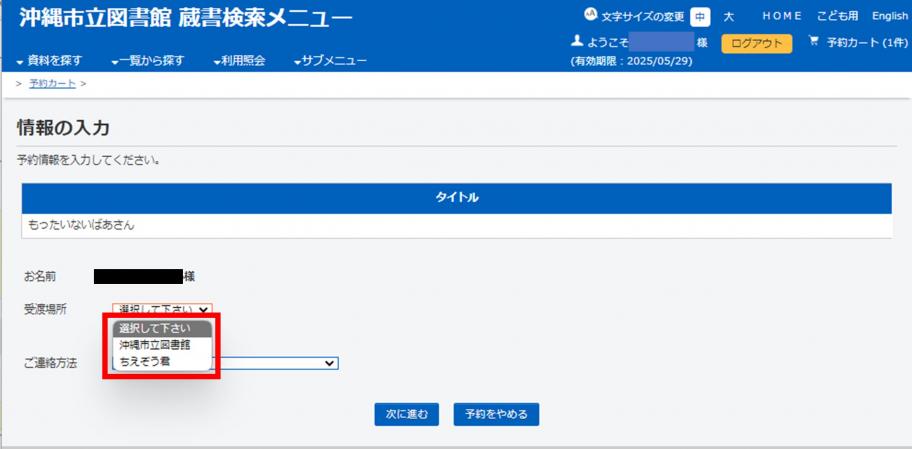The image size is (912, 449).
Task: Click the book title もったいないばあさん
Action: pos(81,226)
